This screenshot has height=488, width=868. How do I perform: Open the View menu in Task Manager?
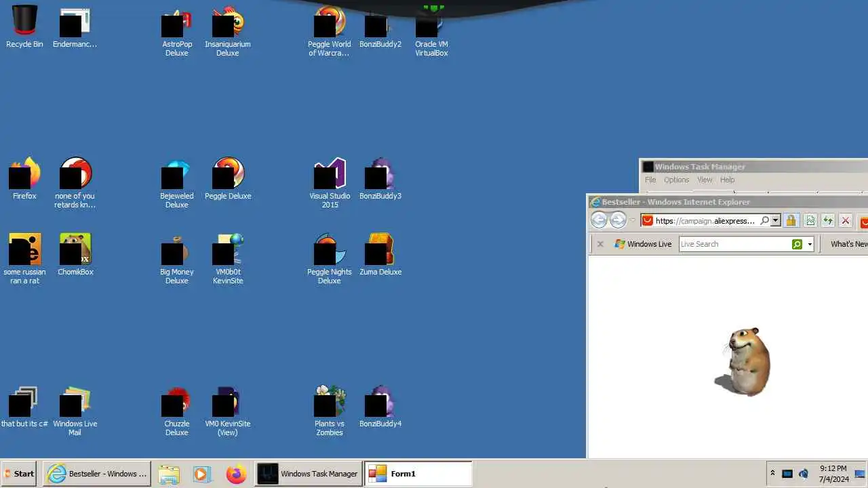pyautogui.click(x=705, y=180)
